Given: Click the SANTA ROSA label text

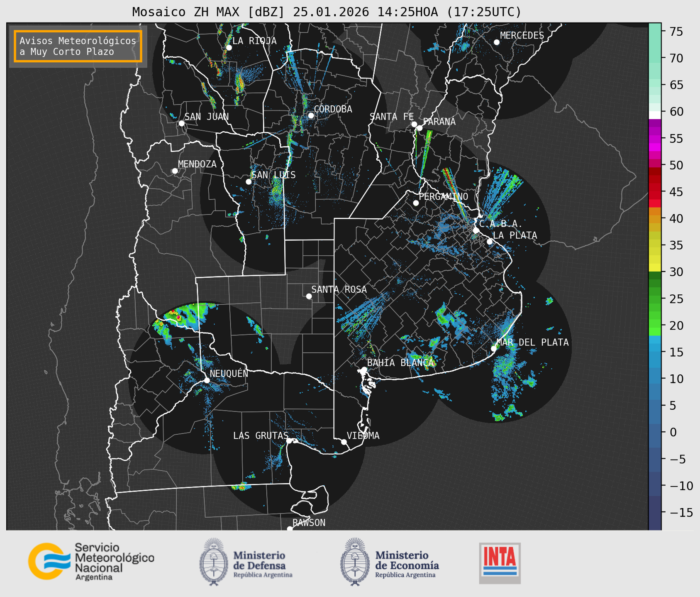Looking at the screenshot, I should pyautogui.click(x=339, y=289).
